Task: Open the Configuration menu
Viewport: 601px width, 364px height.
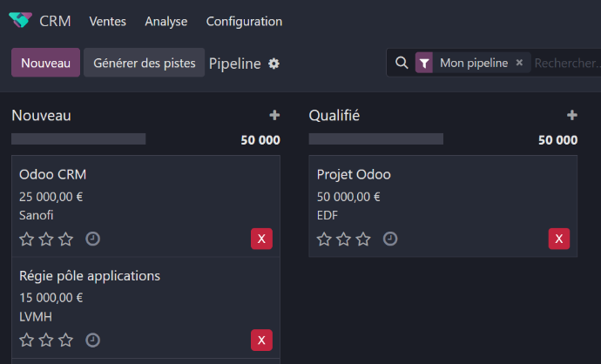Action: (244, 22)
